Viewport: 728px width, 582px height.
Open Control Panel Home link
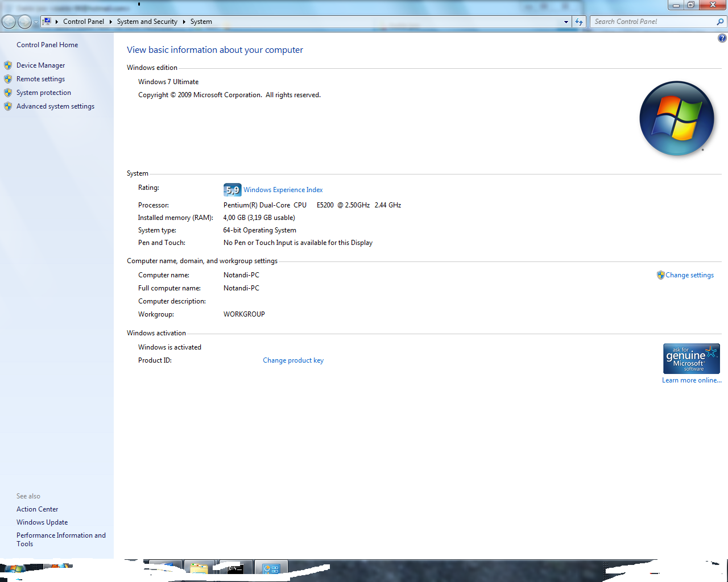point(47,45)
